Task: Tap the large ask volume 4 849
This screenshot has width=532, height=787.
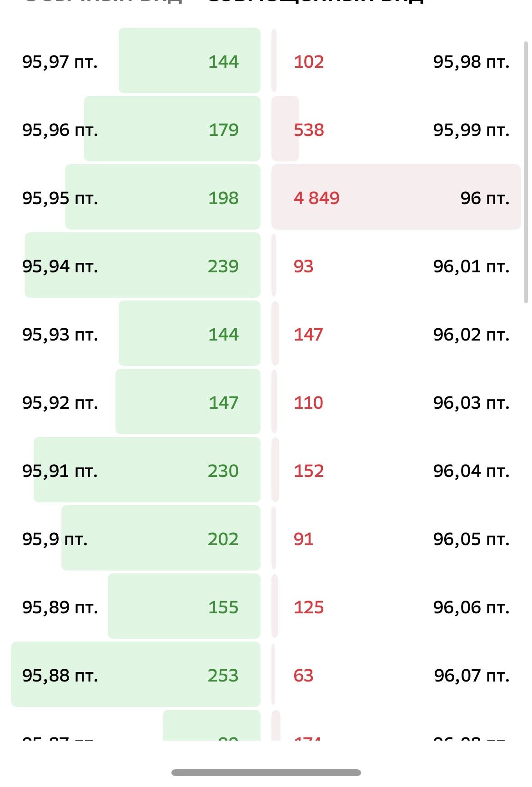Action: [x=316, y=198]
